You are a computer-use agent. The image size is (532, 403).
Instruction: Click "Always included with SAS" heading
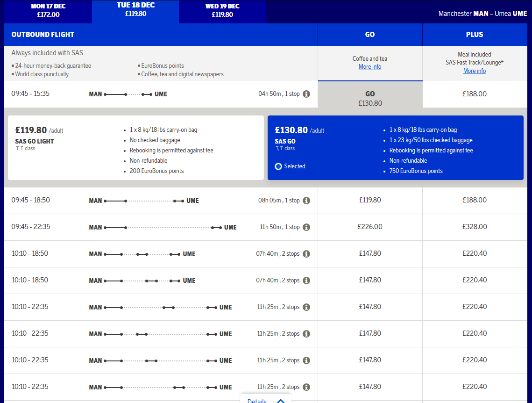point(47,53)
